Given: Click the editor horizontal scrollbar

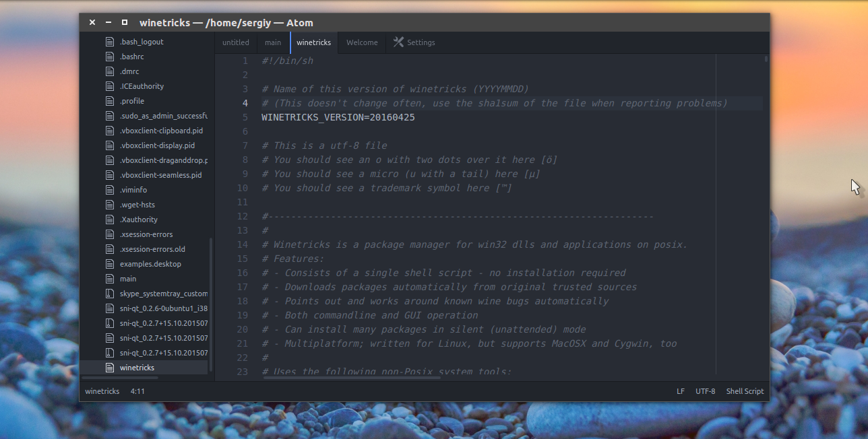Looking at the screenshot, I should (352, 378).
